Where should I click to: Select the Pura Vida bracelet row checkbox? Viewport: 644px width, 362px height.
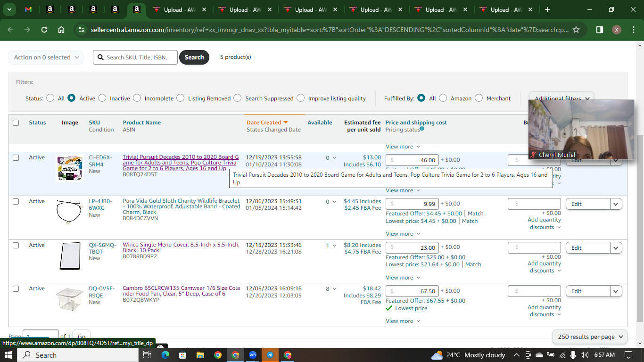pos(16,201)
